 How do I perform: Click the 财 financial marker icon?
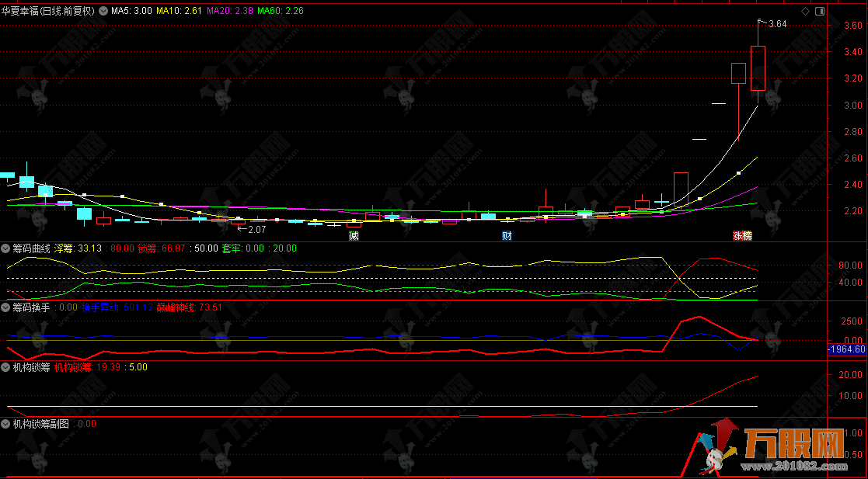[507, 235]
